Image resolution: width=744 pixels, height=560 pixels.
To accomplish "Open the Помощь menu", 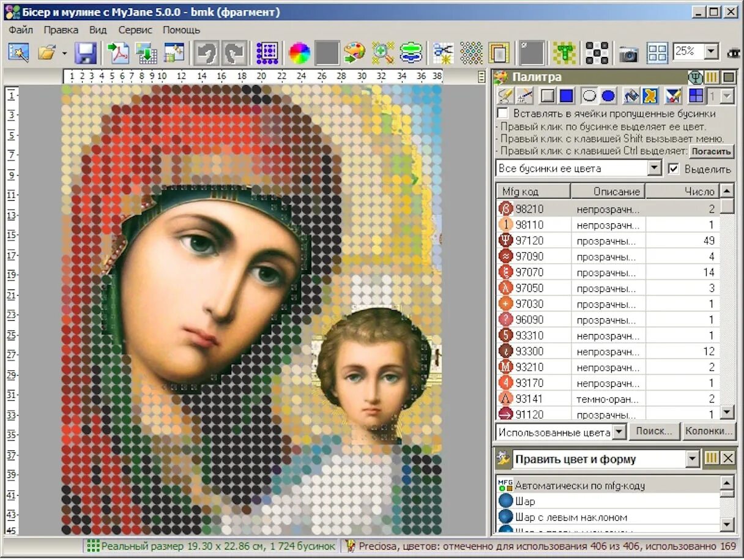I will [x=181, y=29].
